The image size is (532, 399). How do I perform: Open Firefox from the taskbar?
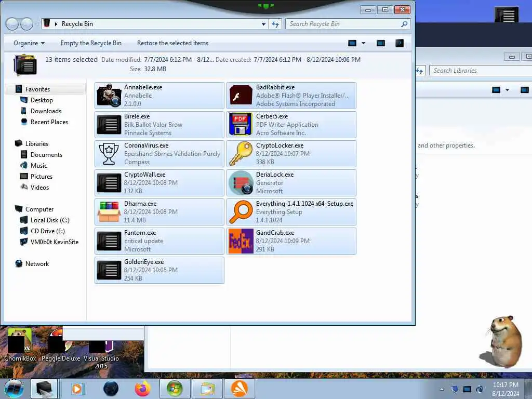(143, 389)
